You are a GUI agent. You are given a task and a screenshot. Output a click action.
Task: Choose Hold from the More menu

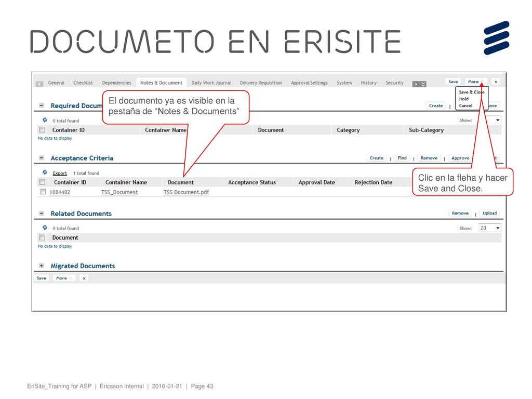click(464, 99)
